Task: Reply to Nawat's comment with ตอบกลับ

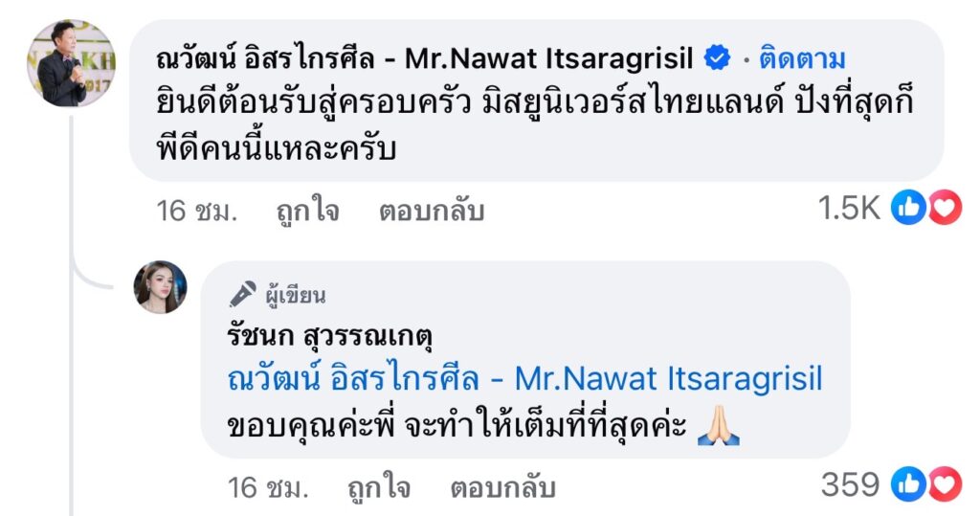Action: (432, 212)
